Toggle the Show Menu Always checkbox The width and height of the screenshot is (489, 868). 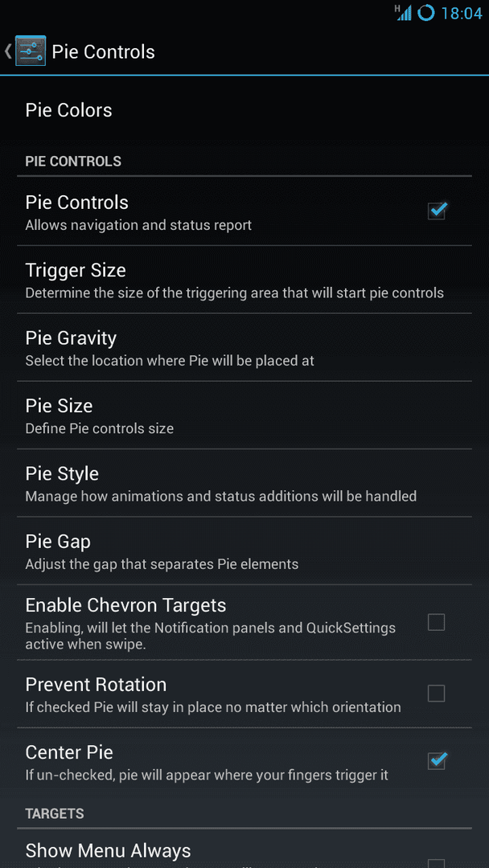[437, 863]
